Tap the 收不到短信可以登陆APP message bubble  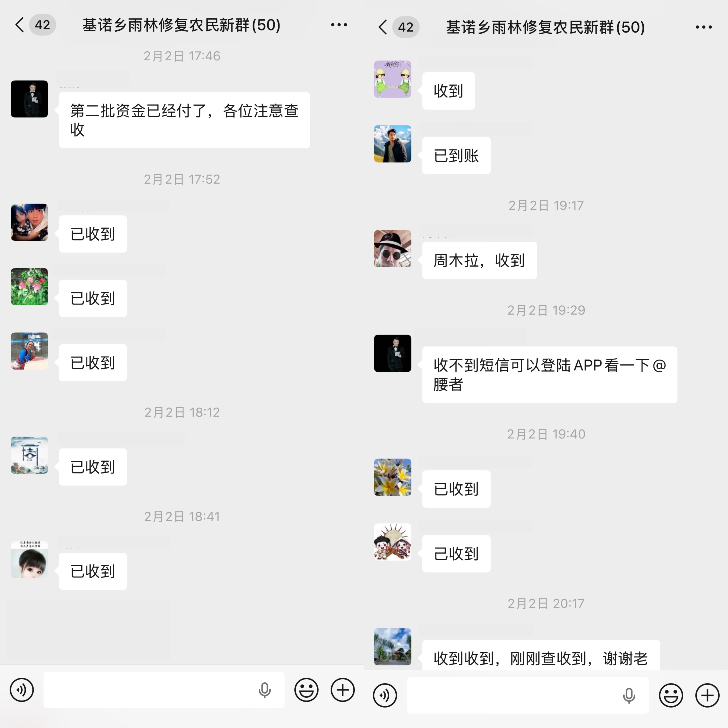pyautogui.click(x=549, y=375)
